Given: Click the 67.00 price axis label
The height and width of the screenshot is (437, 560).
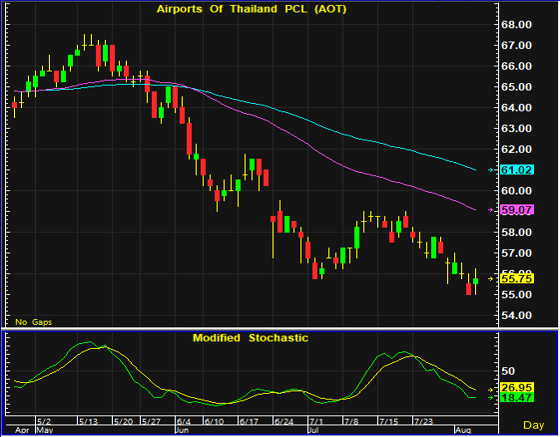Looking at the screenshot, I should tap(516, 45).
